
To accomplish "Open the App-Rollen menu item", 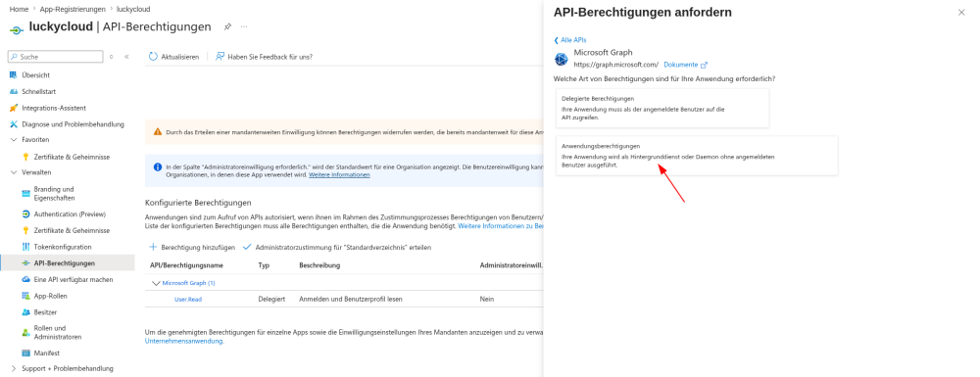I will pos(51,296).
